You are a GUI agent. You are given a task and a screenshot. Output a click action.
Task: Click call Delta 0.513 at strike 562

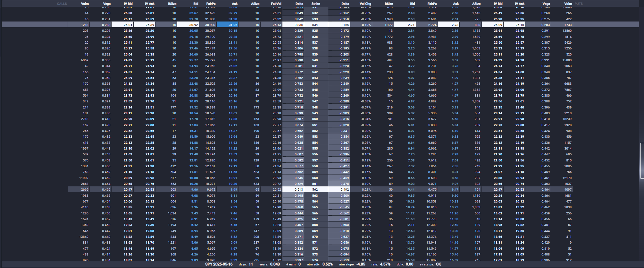pos(293,190)
